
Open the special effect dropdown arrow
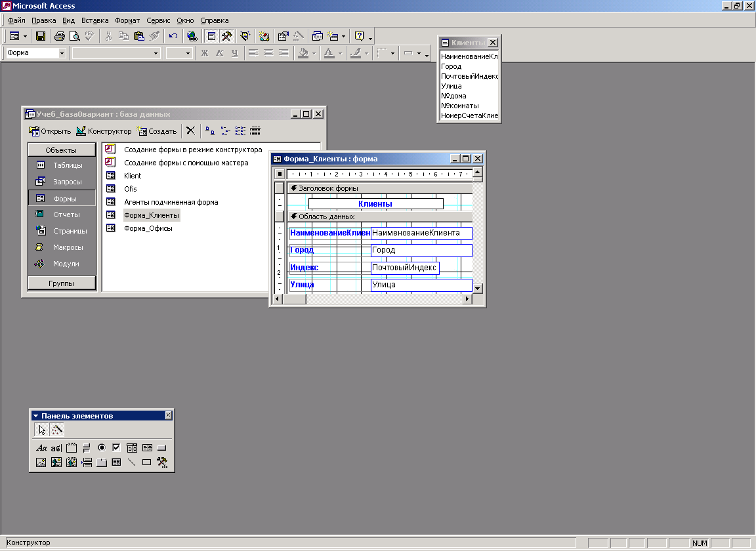(419, 53)
